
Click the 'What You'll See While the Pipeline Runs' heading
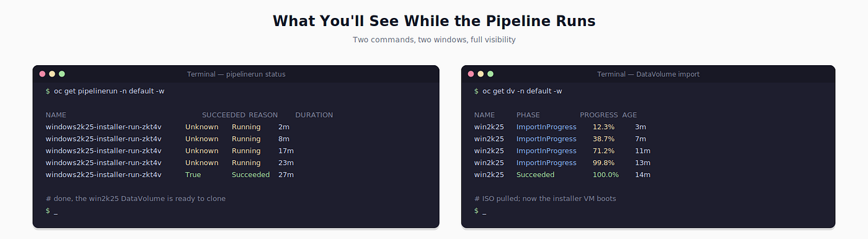click(x=434, y=21)
